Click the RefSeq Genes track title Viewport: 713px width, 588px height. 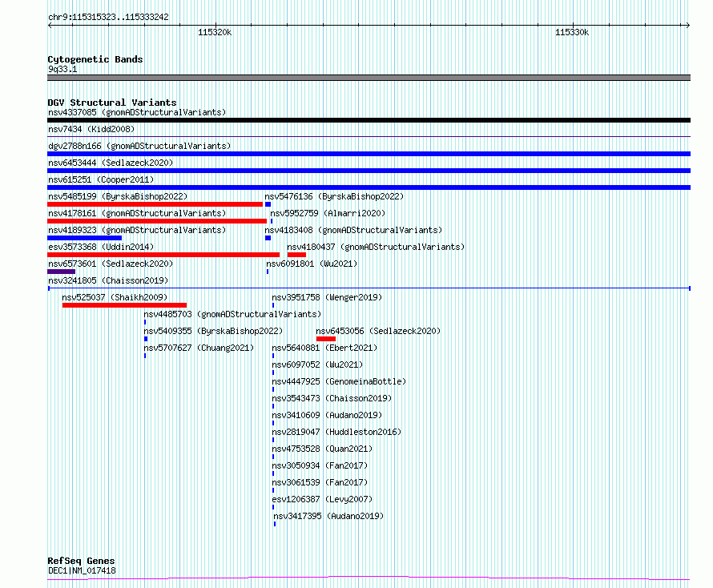pyautogui.click(x=81, y=561)
